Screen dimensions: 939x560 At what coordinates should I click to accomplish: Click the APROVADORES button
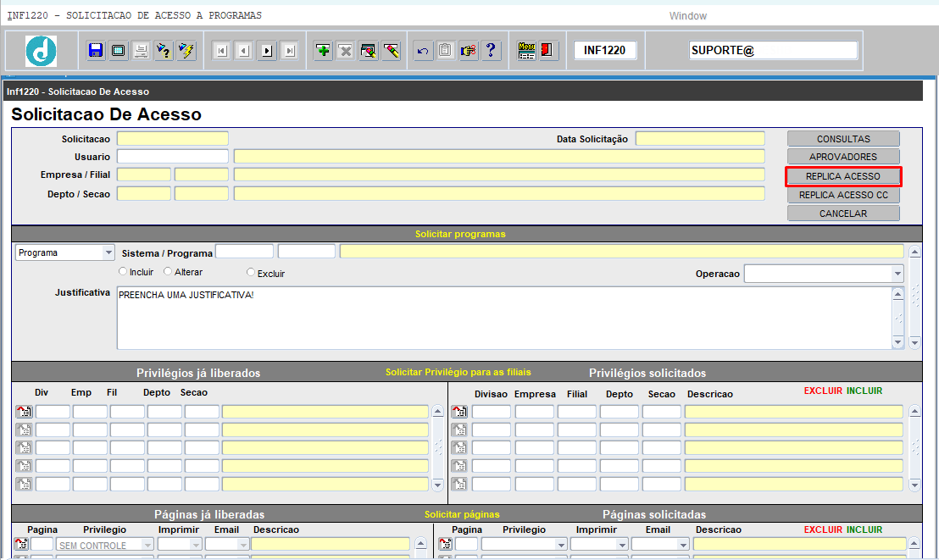tap(843, 157)
